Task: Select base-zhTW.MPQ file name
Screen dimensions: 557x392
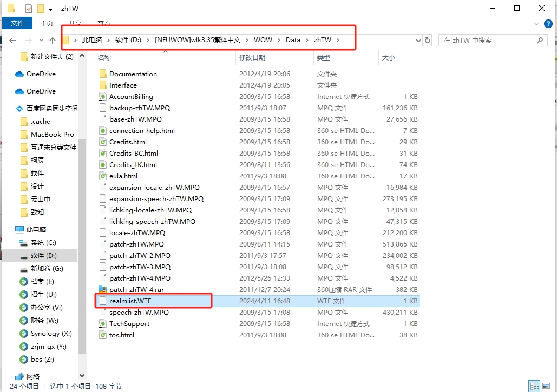Action: click(136, 119)
